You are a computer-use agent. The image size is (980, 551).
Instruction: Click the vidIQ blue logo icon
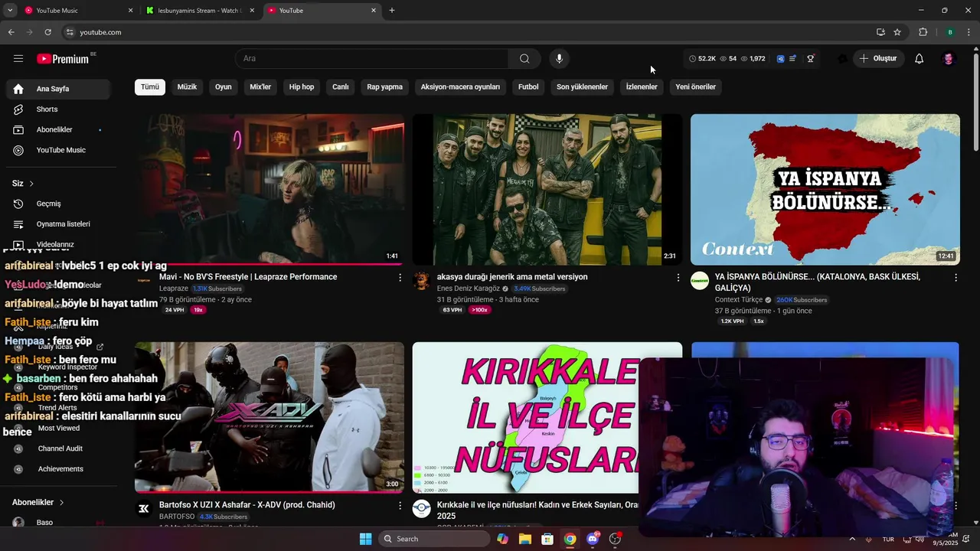tap(780, 58)
